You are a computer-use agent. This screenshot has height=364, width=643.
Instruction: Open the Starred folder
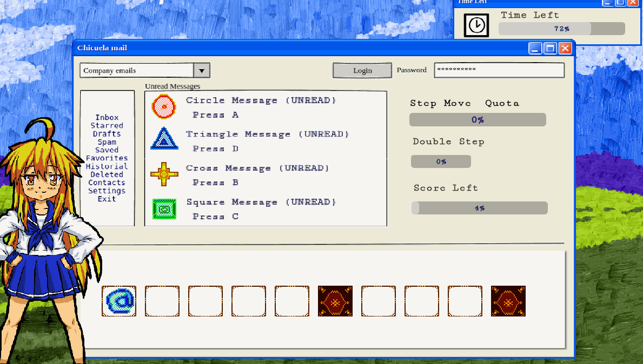point(107,126)
